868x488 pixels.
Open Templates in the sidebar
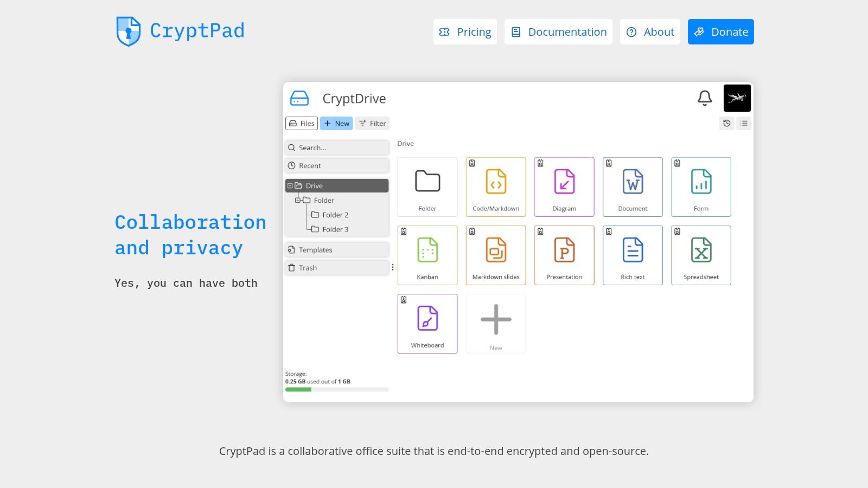pyautogui.click(x=337, y=250)
